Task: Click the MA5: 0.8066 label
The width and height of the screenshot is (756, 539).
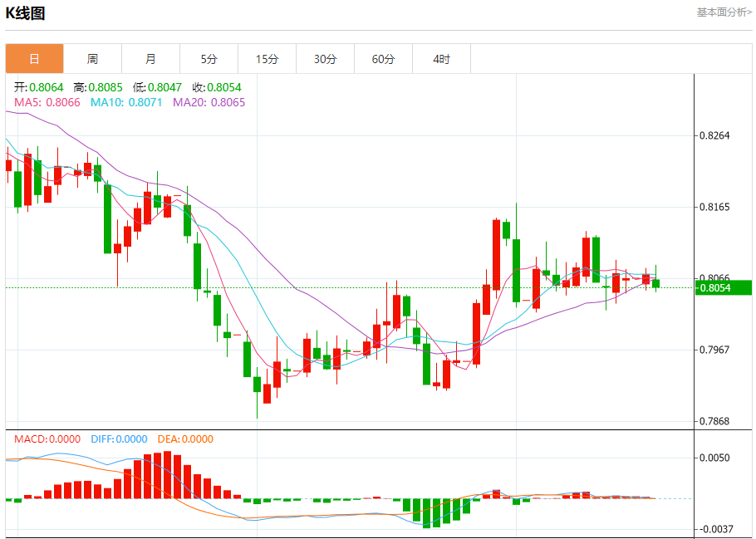Action: [x=47, y=102]
